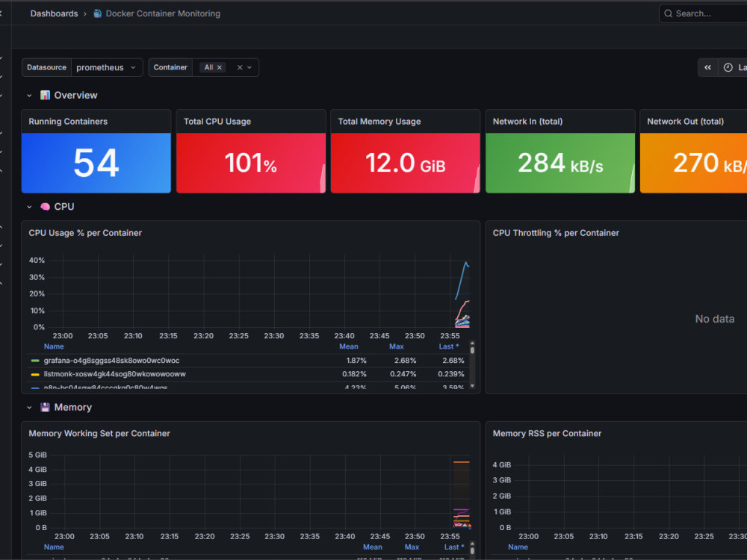The width and height of the screenshot is (747, 560).
Task: Open Memory Working Set per Container title
Action: tap(99, 433)
